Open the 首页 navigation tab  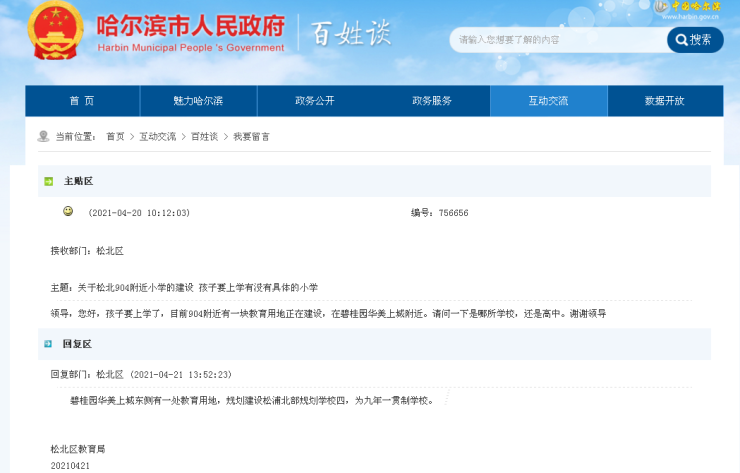83,101
